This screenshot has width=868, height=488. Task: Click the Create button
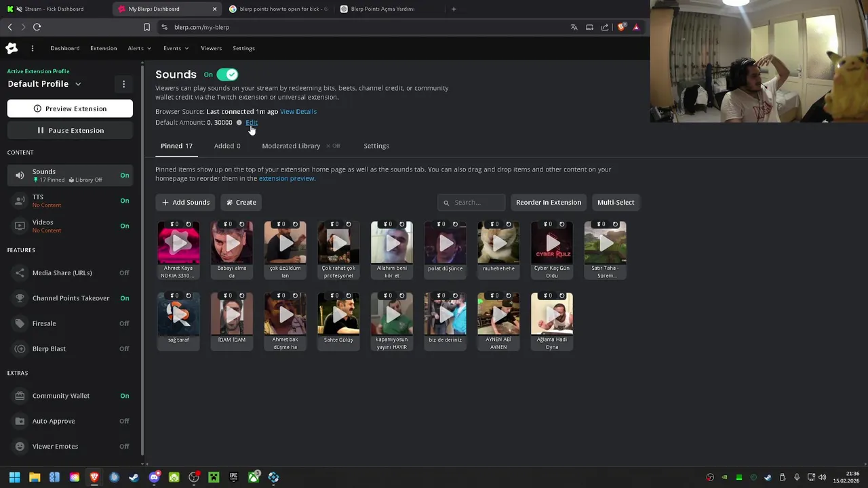(241, 202)
